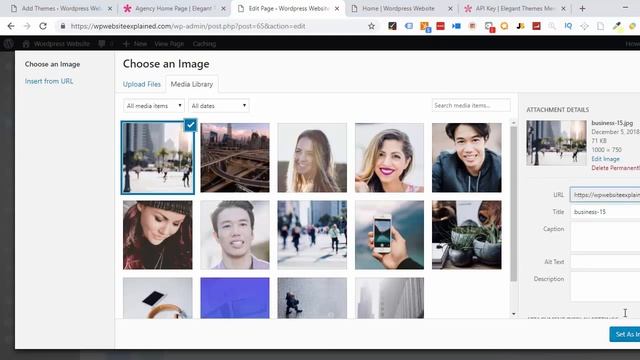This screenshot has height=360, width=640.
Task: Select the woman wearing a beanie thumbnail
Action: point(158,235)
